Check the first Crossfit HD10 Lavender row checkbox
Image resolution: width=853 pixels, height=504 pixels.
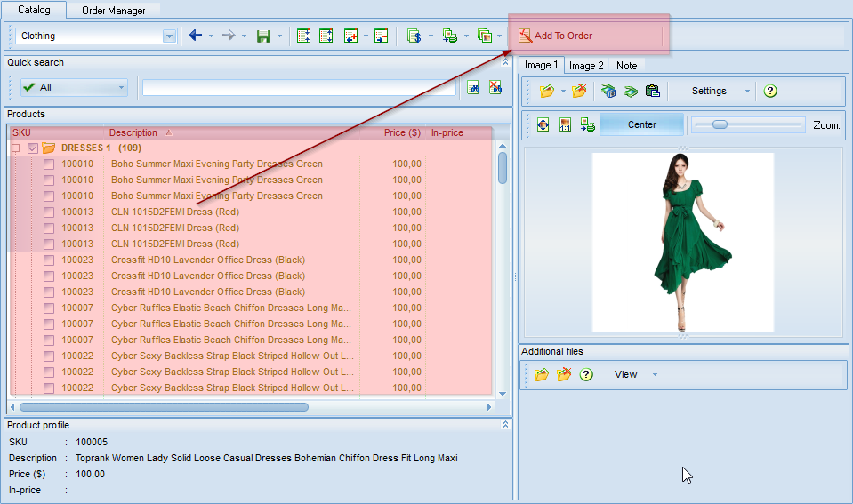tap(49, 260)
